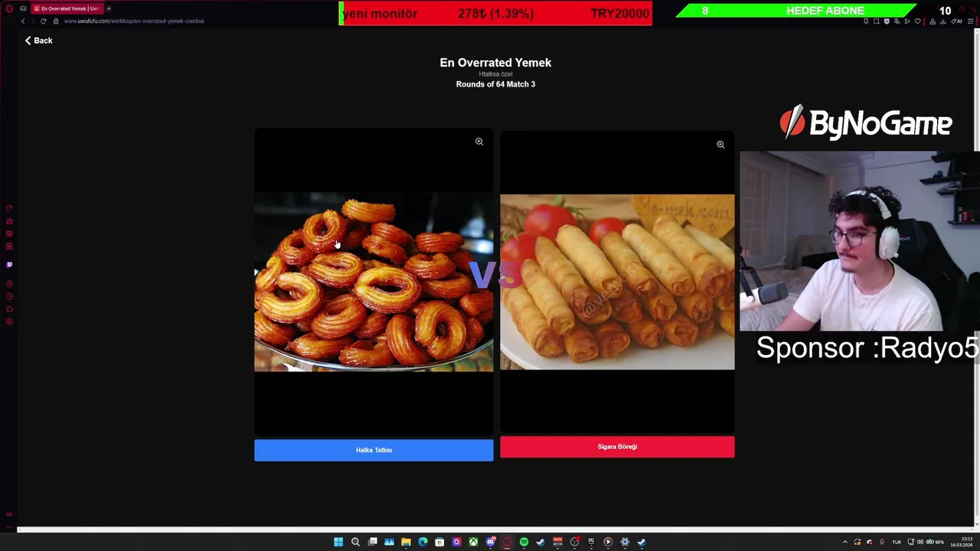
Task: Open Microsoft Edge from taskbar
Action: point(423,542)
